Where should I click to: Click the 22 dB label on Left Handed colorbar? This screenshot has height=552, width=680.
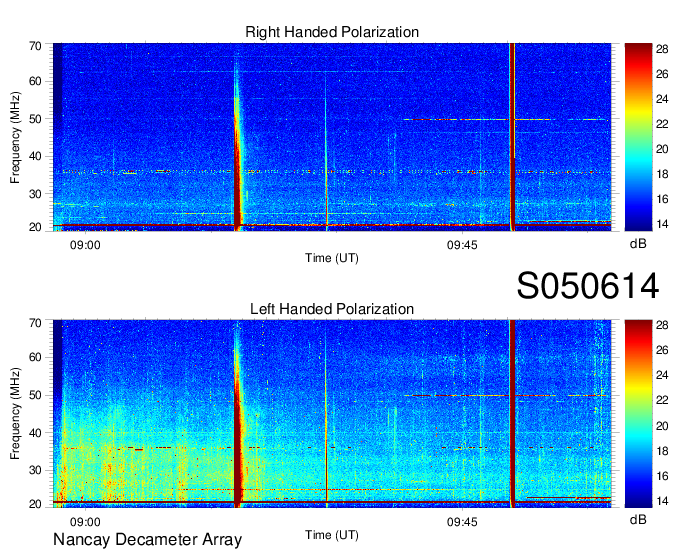point(662,400)
